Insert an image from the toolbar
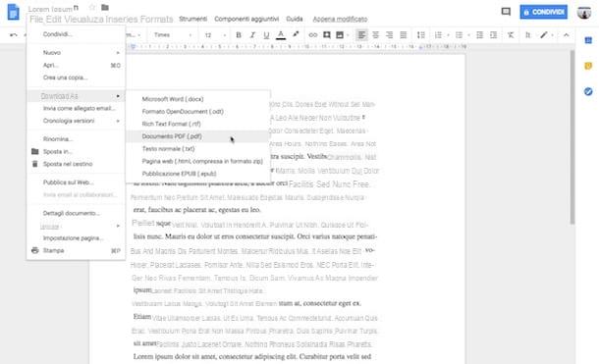 339,35
